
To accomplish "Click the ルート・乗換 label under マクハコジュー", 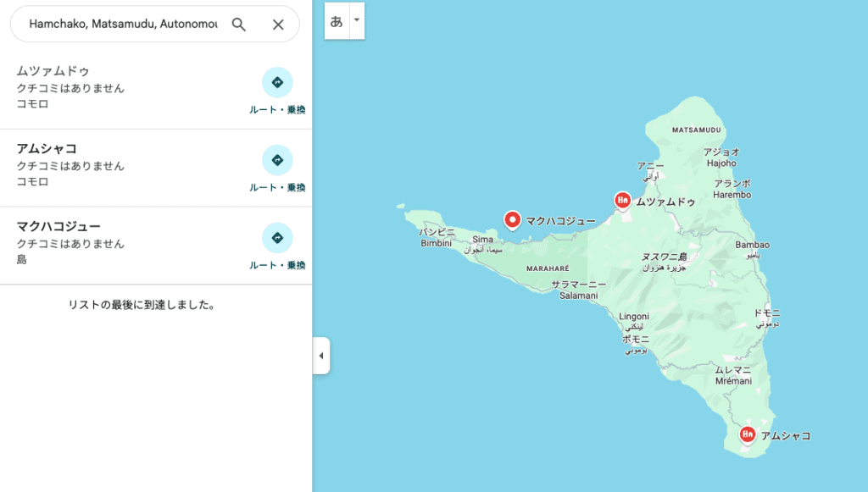I will click(x=277, y=265).
